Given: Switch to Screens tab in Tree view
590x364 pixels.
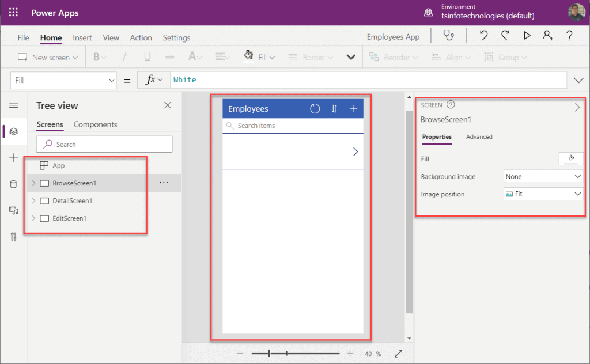Looking at the screenshot, I should point(50,124).
